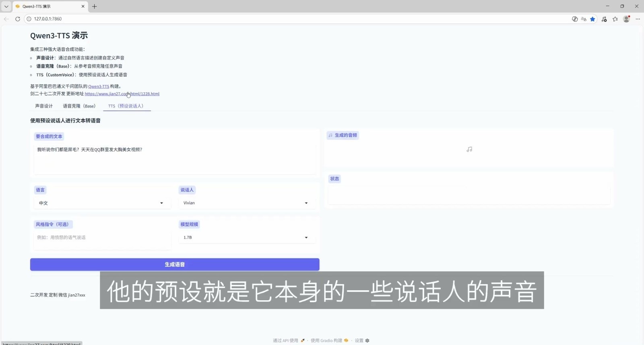The height and width of the screenshot is (345, 644).
Task: Reload the page with refresh icon
Action: pos(18,19)
